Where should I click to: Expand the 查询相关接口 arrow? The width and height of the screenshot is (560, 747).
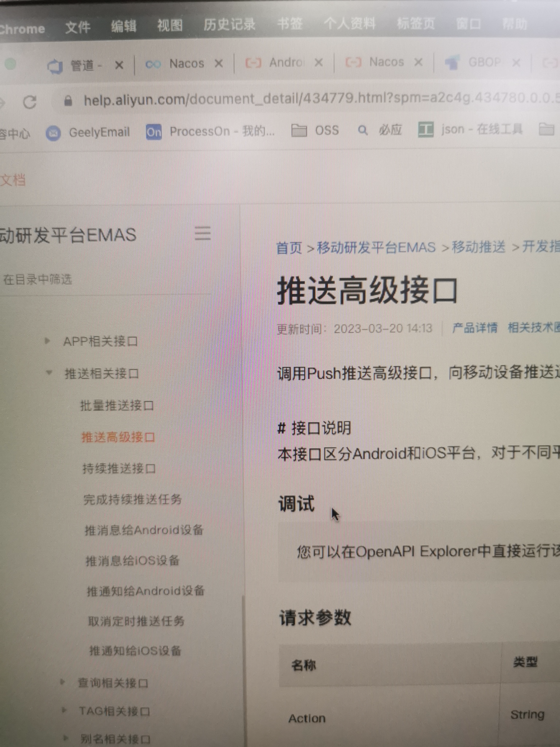(63, 682)
